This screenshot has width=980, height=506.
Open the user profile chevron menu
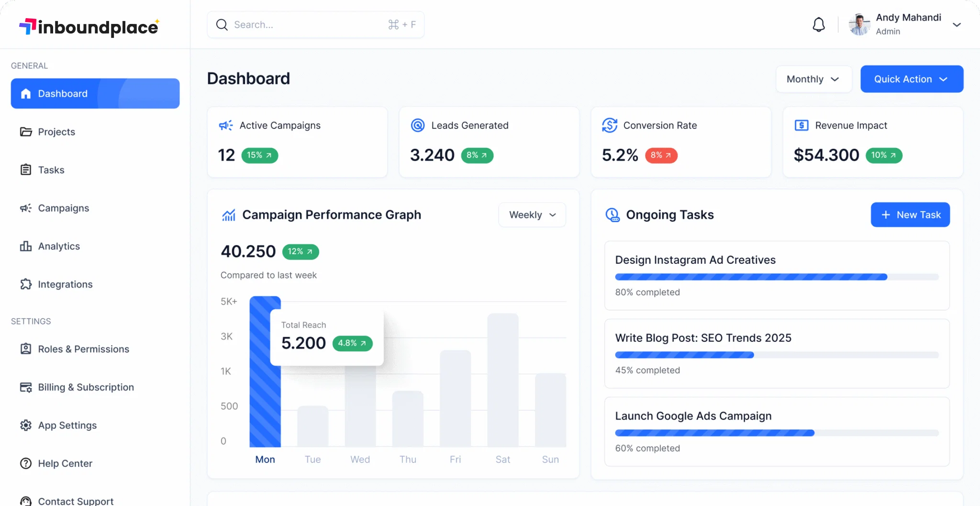click(x=957, y=24)
